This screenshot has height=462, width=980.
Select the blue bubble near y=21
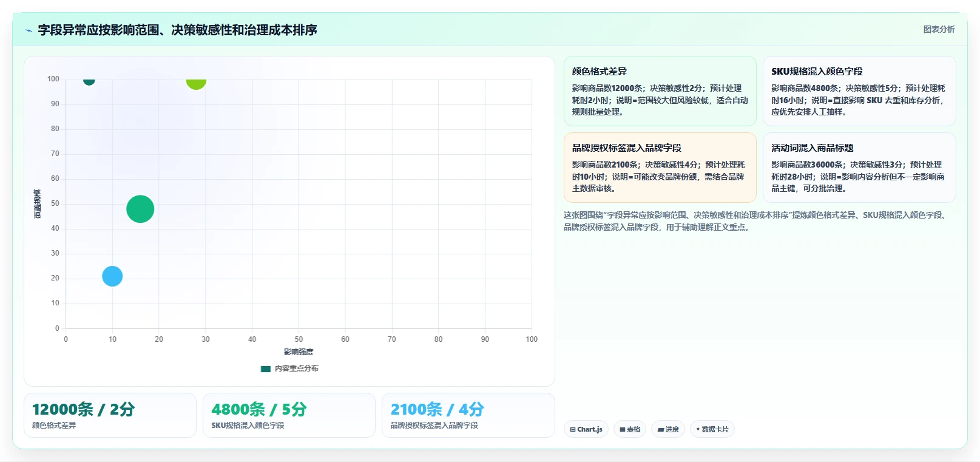[x=112, y=276]
